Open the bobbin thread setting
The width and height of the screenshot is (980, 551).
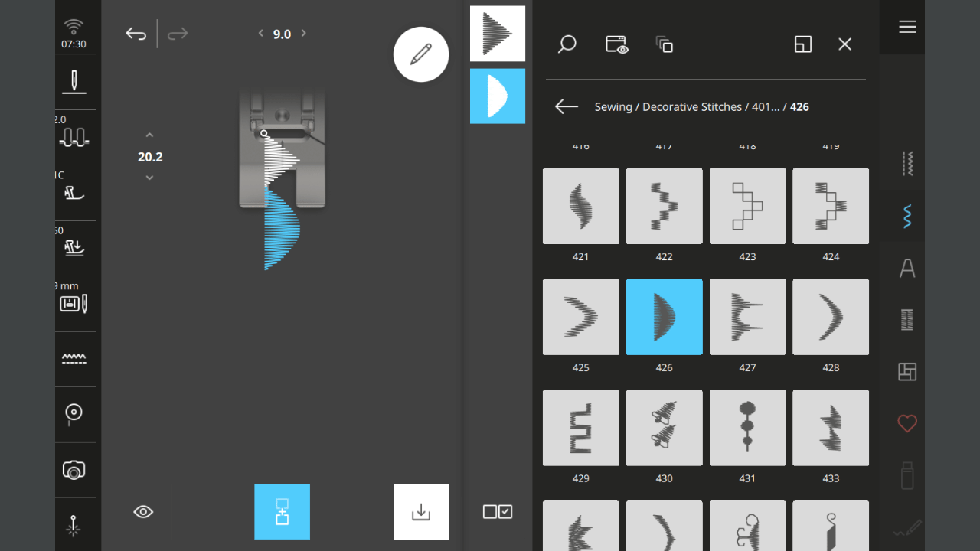click(x=74, y=414)
